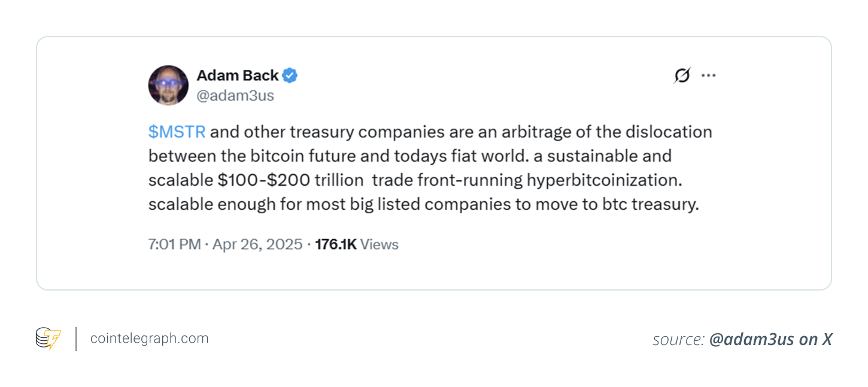Click Adam Back's profile avatar
The image size is (868, 387).
[x=168, y=85]
